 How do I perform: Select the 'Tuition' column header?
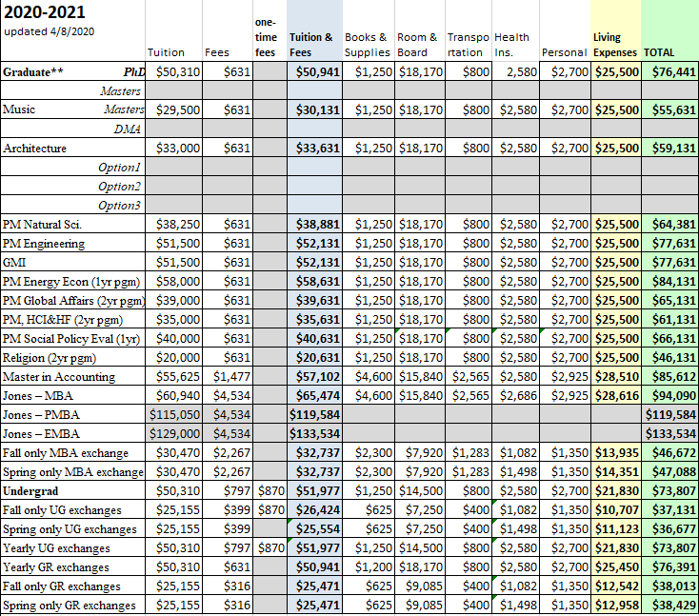[166, 52]
